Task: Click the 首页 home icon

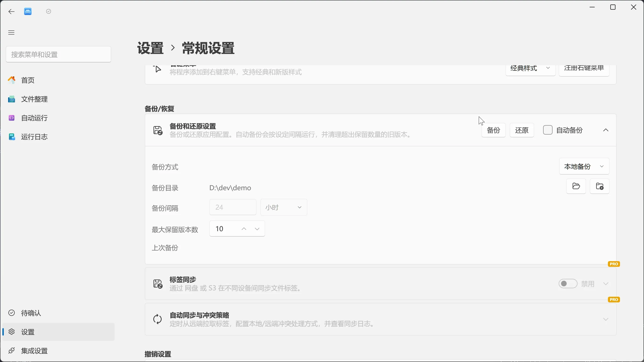Action: click(x=12, y=80)
